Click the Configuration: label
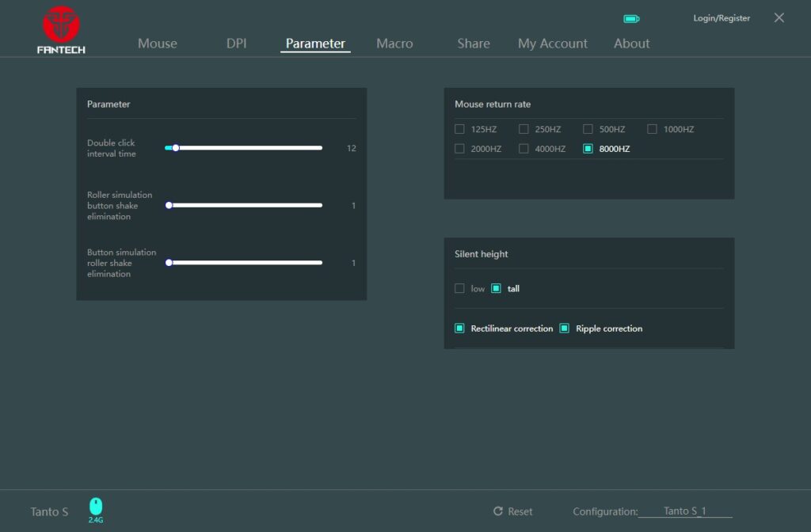Screen dimensions: 811x532 click(x=605, y=511)
